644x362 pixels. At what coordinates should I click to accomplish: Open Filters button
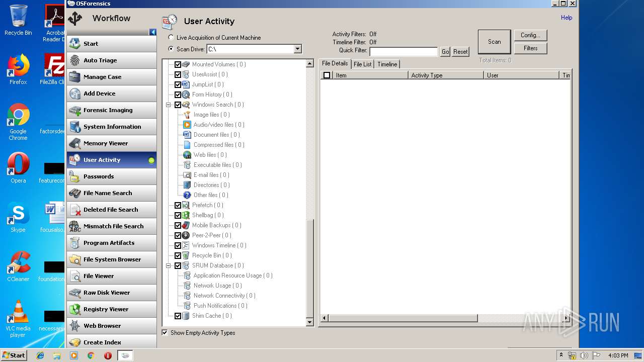point(530,48)
